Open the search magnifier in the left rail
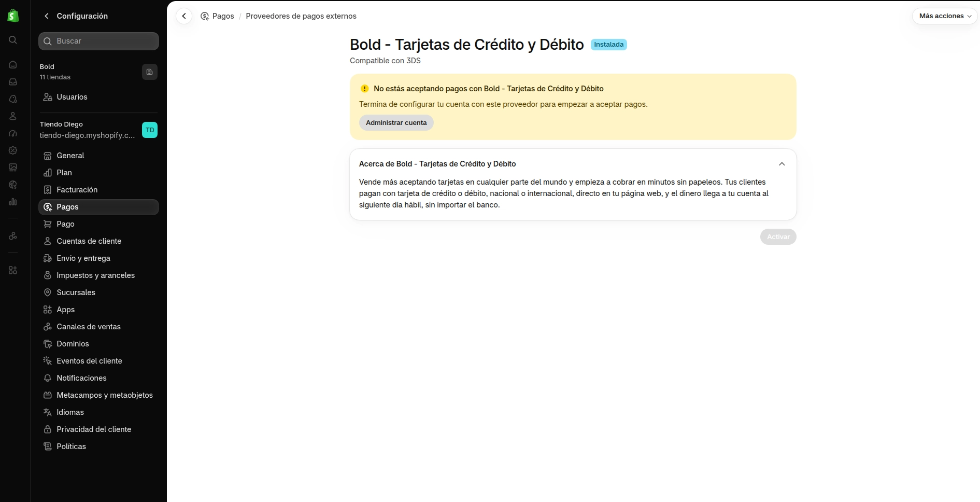 (13, 40)
